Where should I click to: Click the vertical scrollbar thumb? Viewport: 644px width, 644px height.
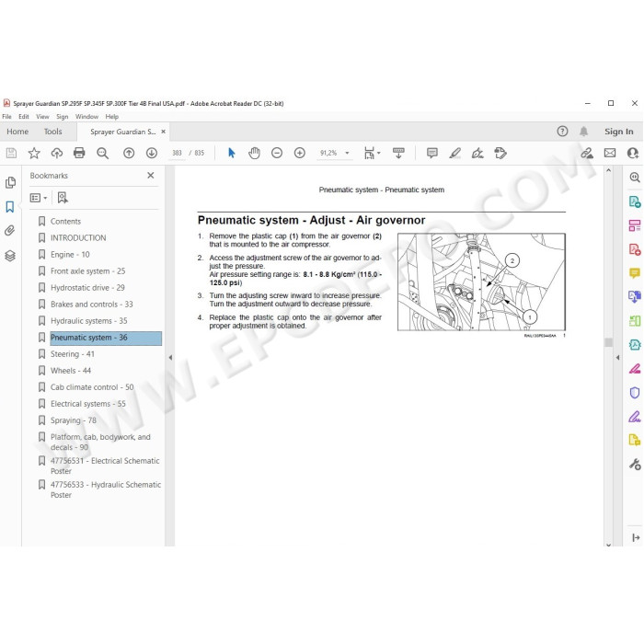coord(609,342)
